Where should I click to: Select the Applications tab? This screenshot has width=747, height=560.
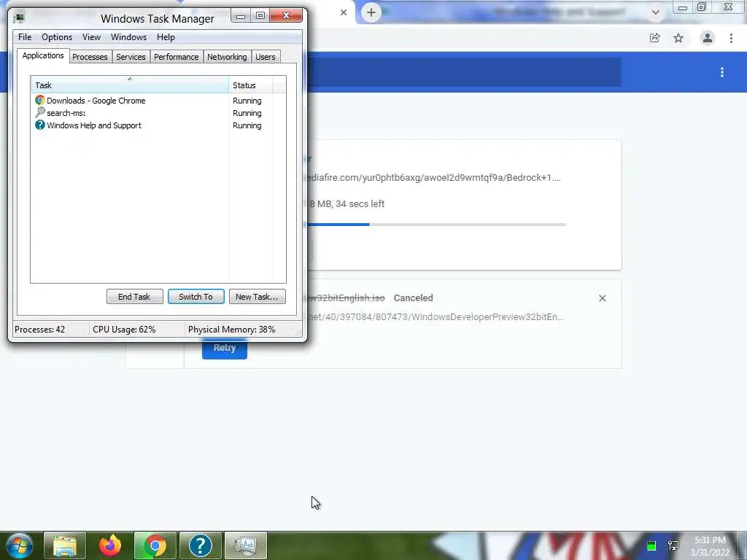(43, 55)
